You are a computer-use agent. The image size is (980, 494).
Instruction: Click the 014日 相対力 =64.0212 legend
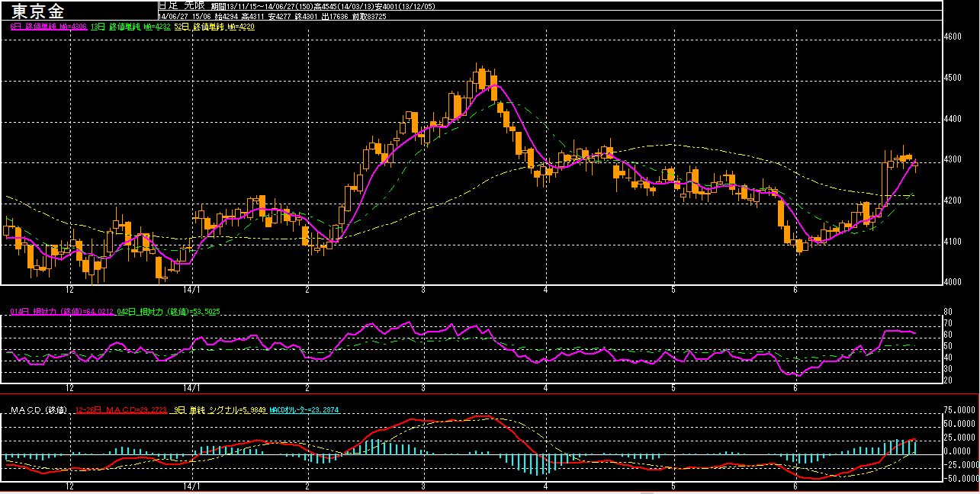(62, 312)
